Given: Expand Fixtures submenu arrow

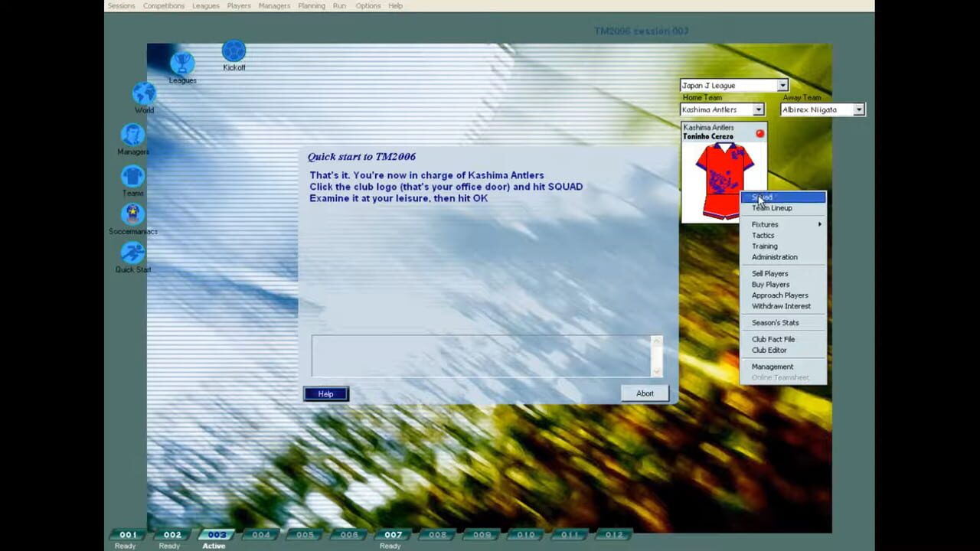Looking at the screenshot, I should pos(819,224).
